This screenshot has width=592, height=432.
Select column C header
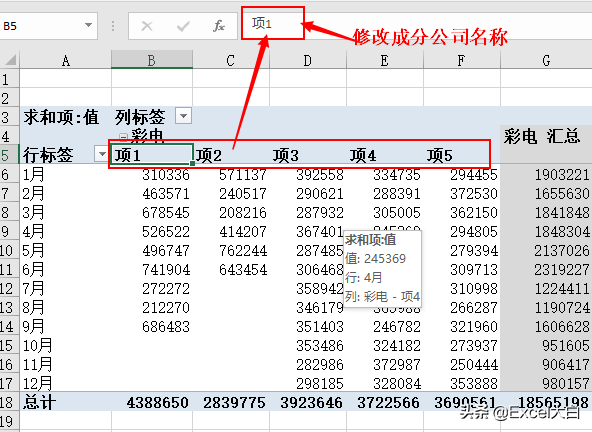(x=231, y=60)
